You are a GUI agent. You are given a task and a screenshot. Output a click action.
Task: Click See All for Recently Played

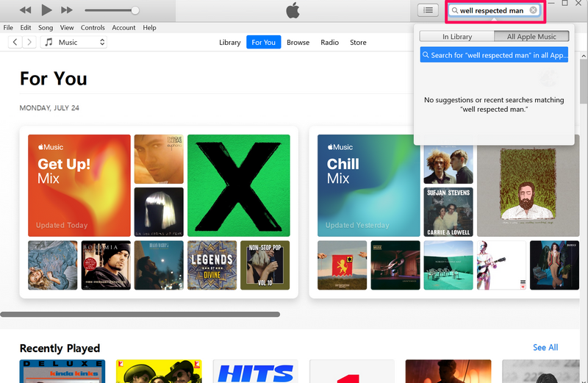tap(545, 348)
